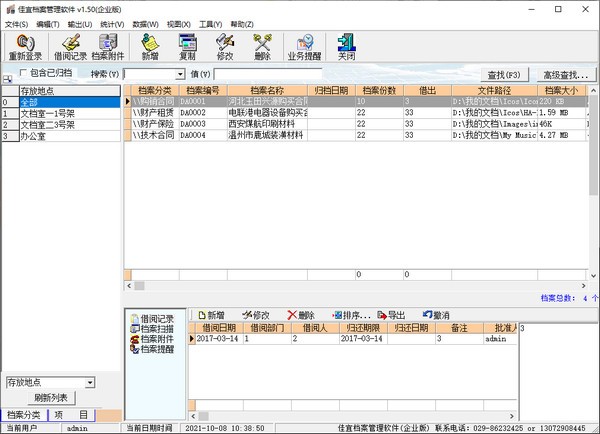Click the small panel icon below 包含已归档 checkbox

(7, 79)
